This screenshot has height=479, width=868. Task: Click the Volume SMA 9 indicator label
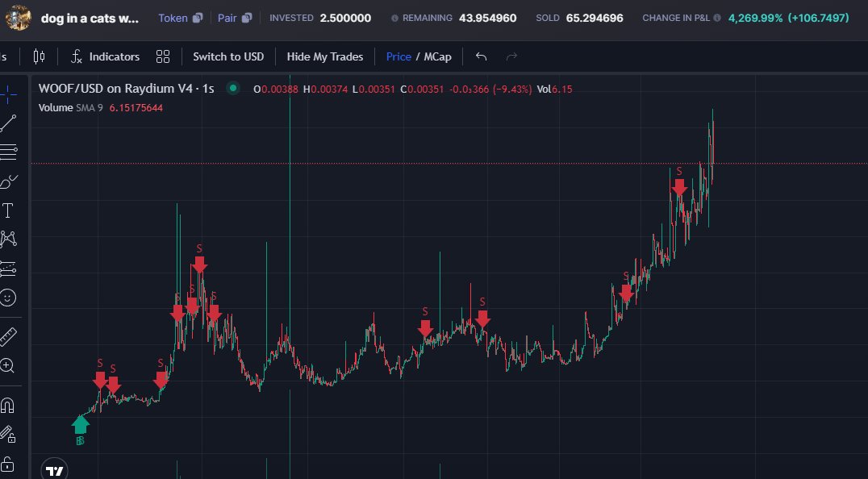(70, 108)
